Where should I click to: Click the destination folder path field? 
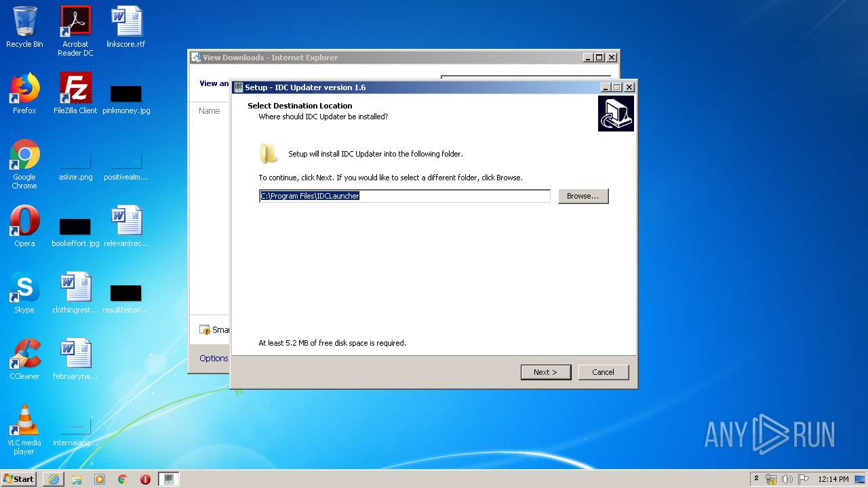point(405,196)
